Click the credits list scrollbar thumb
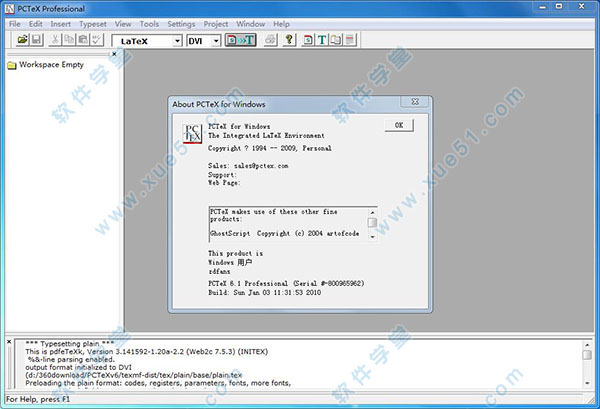The image size is (600, 409). [x=372, y=222]
